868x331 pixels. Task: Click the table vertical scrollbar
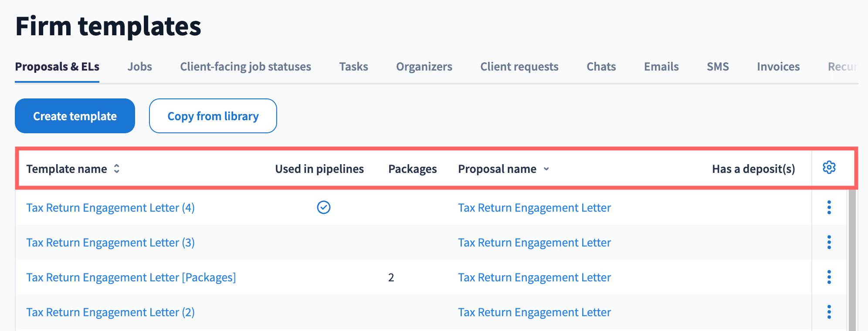852,260
